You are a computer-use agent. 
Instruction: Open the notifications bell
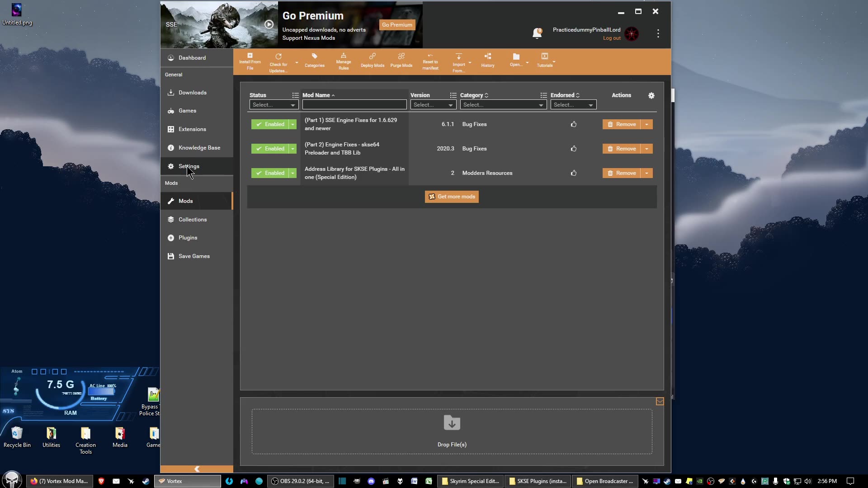click(x=537, y=33)
